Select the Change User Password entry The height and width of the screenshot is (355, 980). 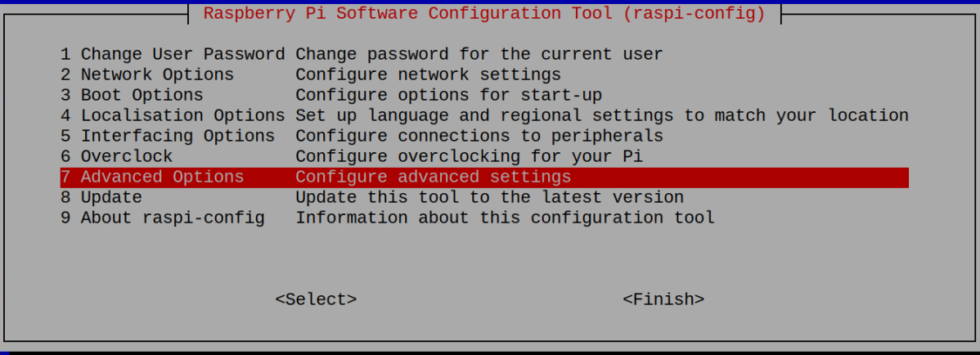172,55
